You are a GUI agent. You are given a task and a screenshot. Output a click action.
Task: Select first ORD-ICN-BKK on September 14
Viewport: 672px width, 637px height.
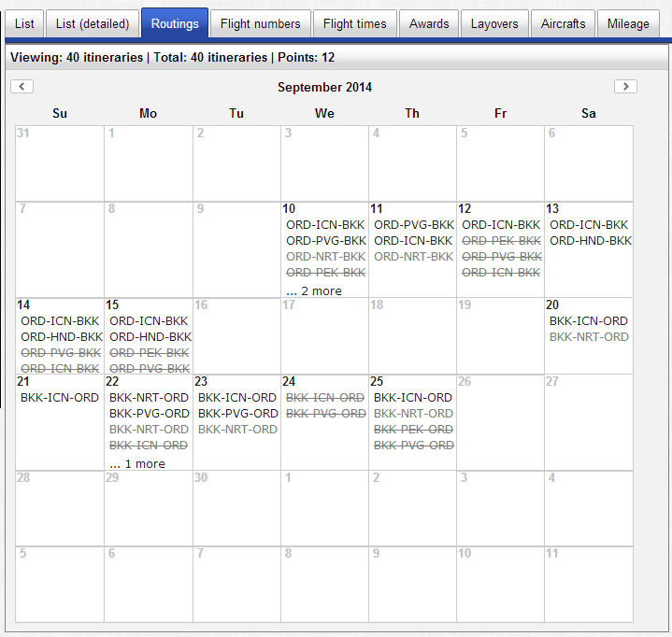[60, 321]
